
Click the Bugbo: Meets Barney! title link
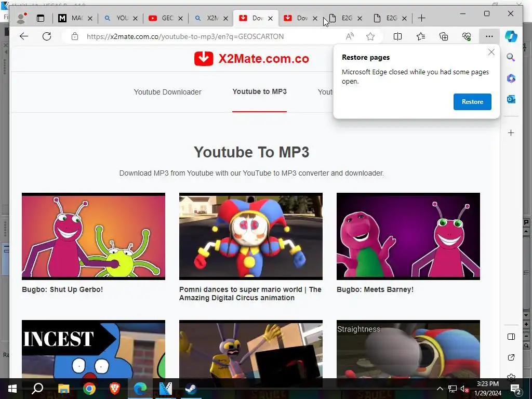click(375, 289)
